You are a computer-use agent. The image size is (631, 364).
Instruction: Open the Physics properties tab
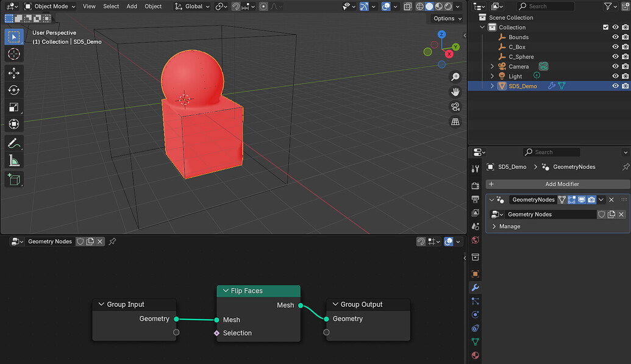click(476, 315)
